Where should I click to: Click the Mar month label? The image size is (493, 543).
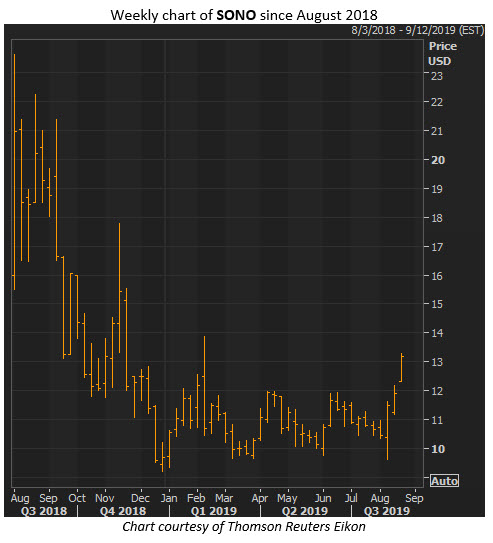point(224,498)
